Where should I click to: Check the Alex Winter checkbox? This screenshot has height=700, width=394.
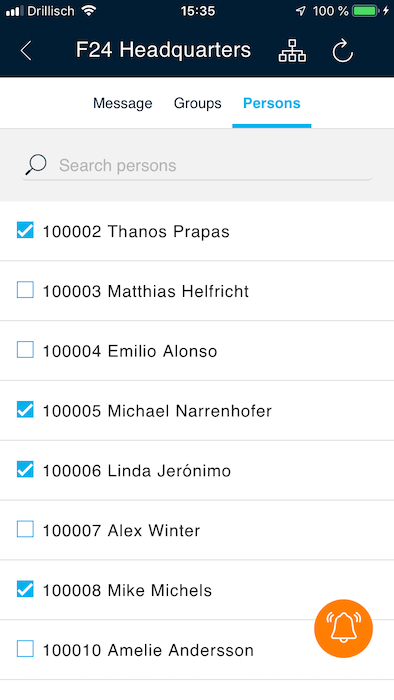[25, 529]
